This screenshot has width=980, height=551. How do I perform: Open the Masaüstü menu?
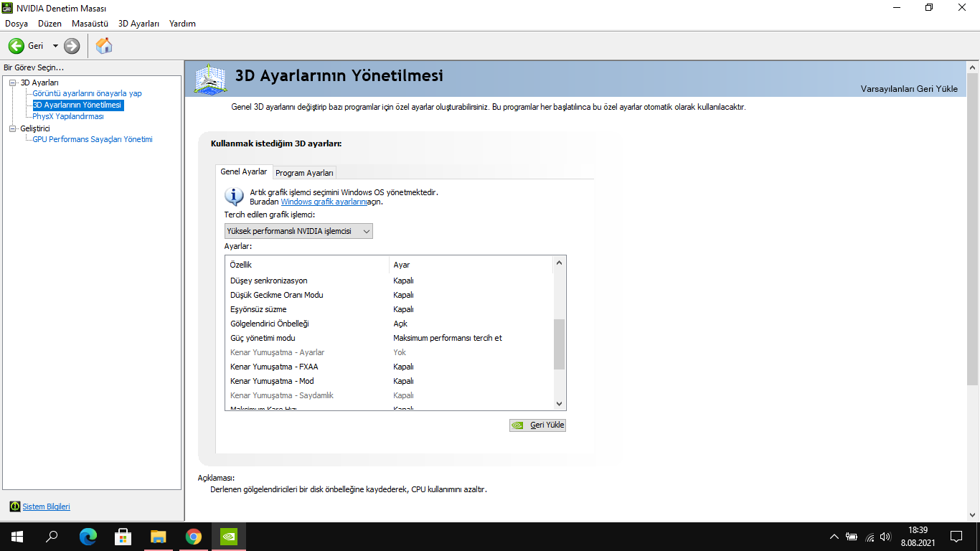pos(90,24)
